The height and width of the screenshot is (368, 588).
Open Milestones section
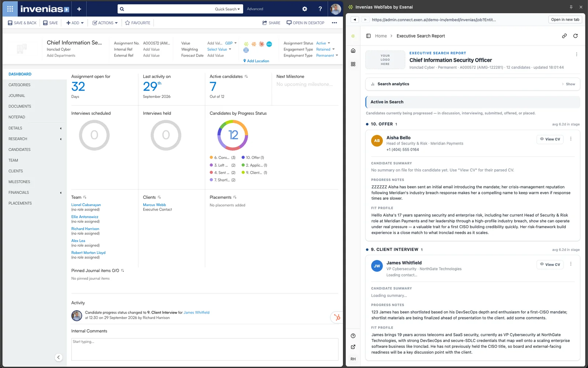coord(19,182)
